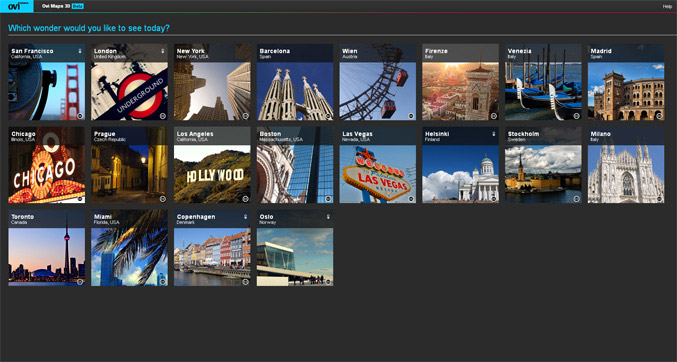This screenshot has width=677, height=362.
Task: Open the Firenze bell tower thumbnail
Action: coord(460,82)
